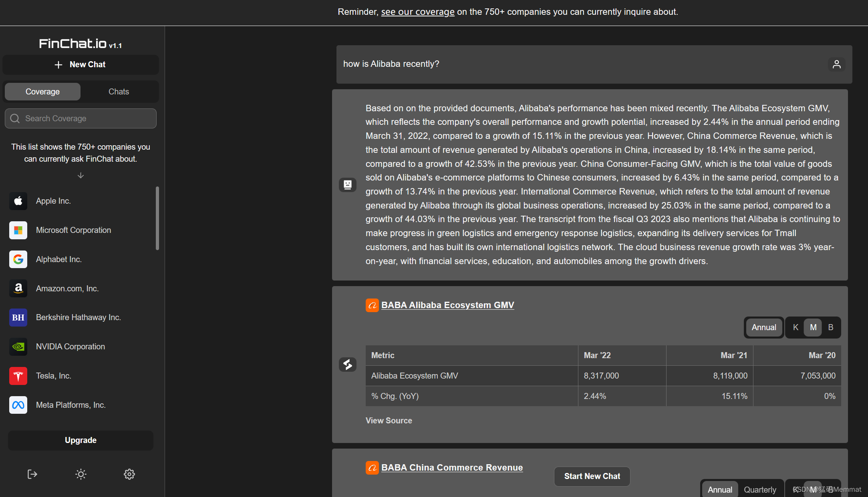
Task: Click into the Search Coverage field
Action: click(81, 118)
